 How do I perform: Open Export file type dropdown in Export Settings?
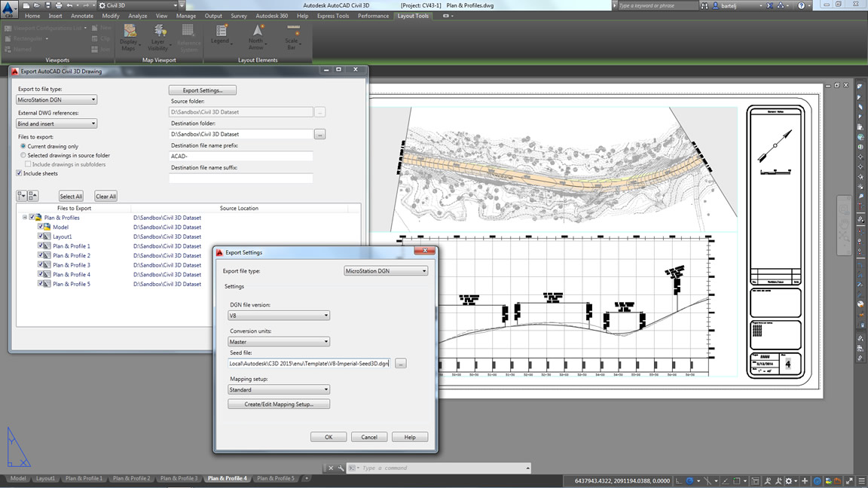click(386, 271)
